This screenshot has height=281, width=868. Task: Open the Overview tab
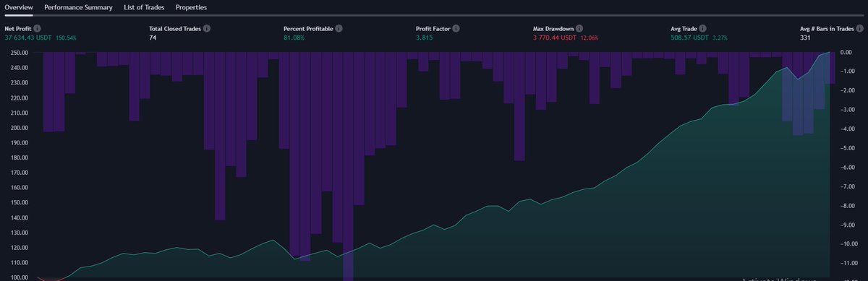point(19,8)
